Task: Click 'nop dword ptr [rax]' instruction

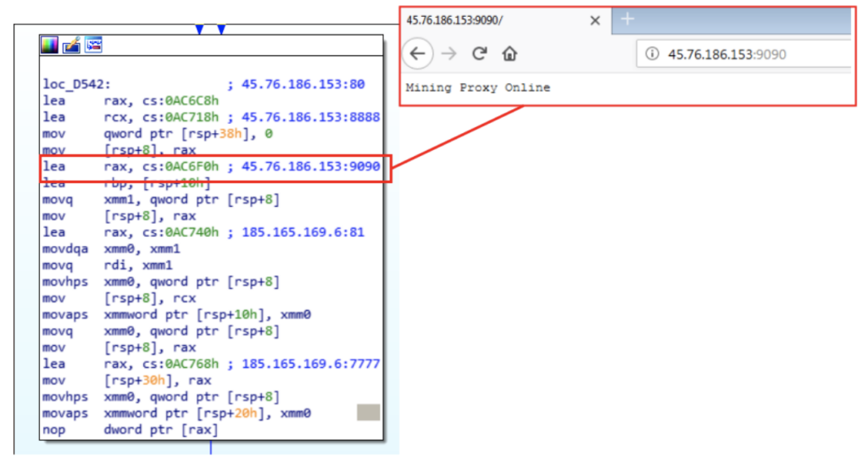Action: (130, 430)
